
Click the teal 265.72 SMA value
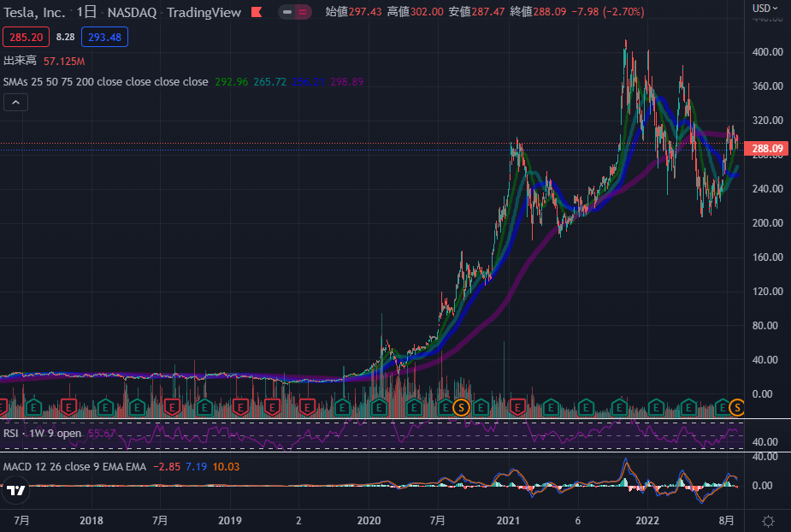pos(270,82)
